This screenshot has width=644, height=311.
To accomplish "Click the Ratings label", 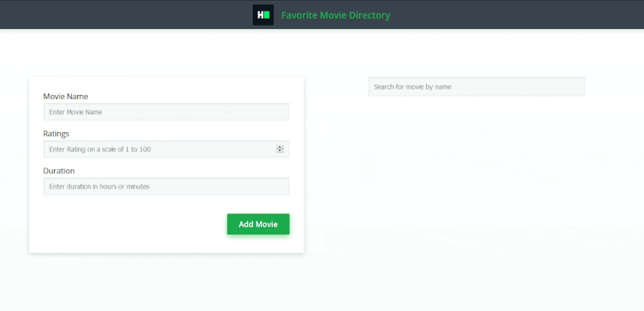I will pyautogui.click(x=56, y=134).
